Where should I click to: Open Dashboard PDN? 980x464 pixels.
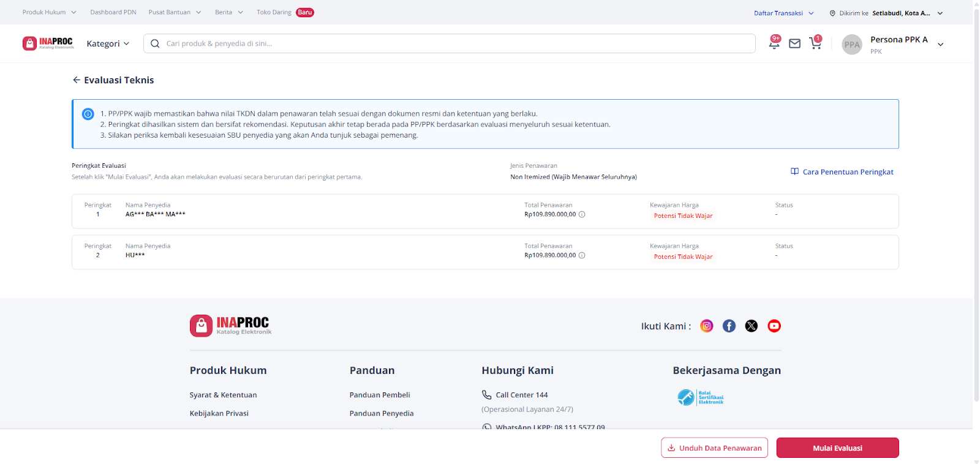point(113,12)
